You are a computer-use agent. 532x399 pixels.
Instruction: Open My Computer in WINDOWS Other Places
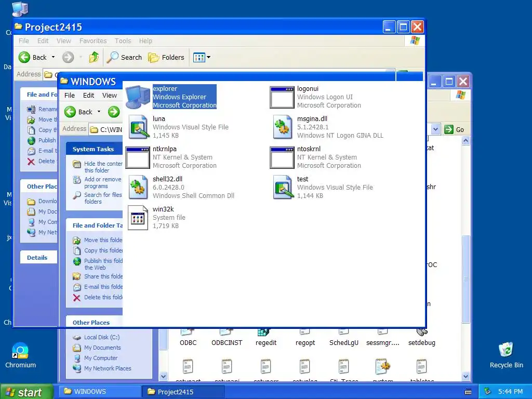pos(101,358)
